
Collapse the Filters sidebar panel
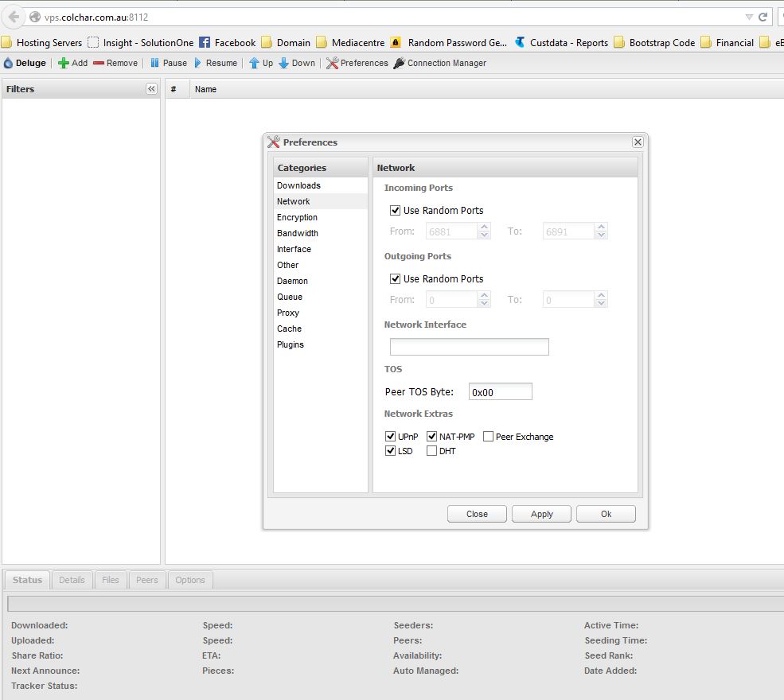click(x=151, y=89)
